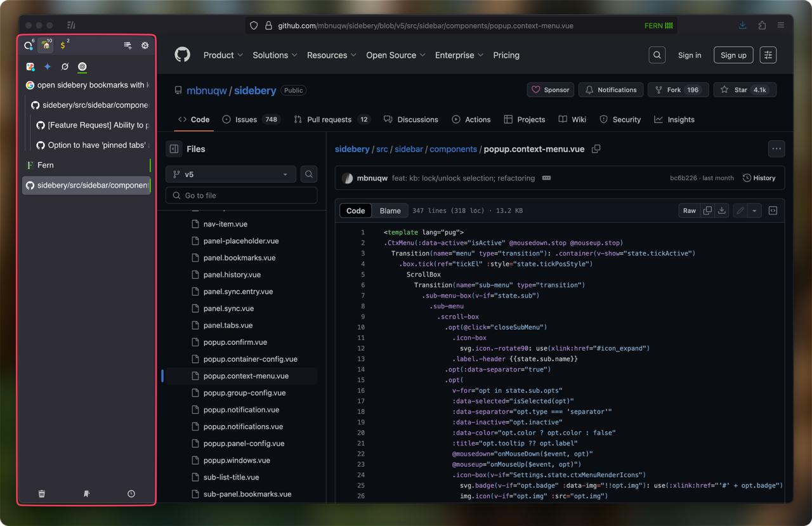
Task: Select the Code view toggle
Action: tap(356, 211)
